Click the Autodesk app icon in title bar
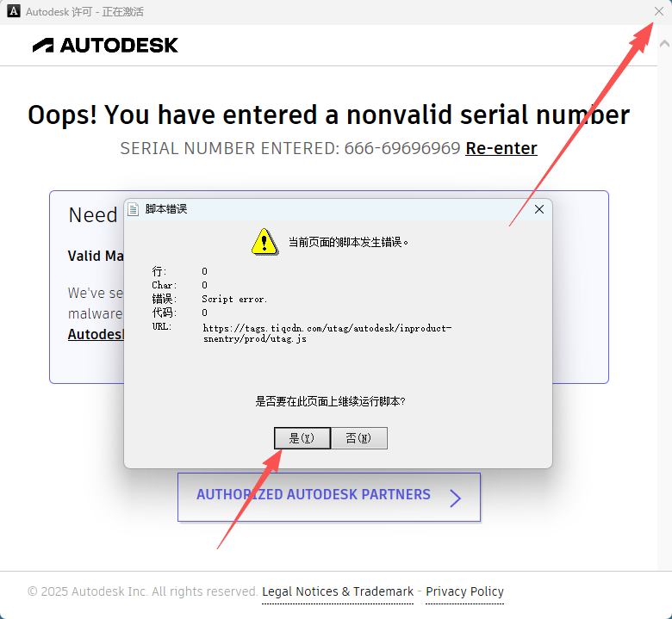The width and height of the screenshot is (672, 619). [13, 11]
